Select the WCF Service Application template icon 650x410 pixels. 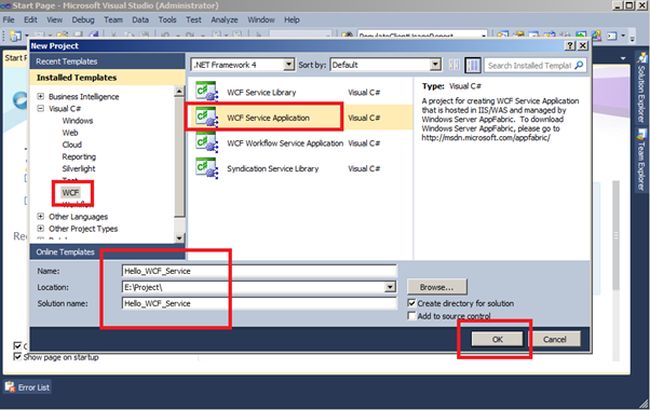tap(207, 117)
